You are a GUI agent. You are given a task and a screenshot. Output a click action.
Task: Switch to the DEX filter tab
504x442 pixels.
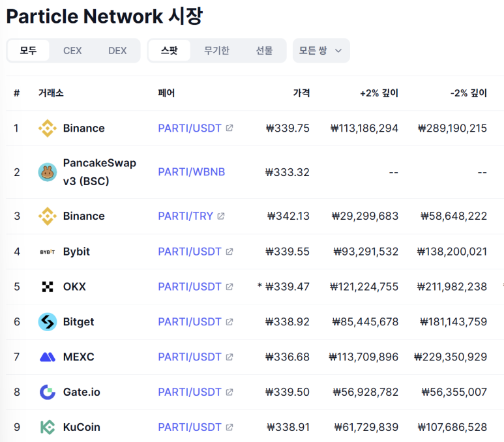(x=117, y=50)
